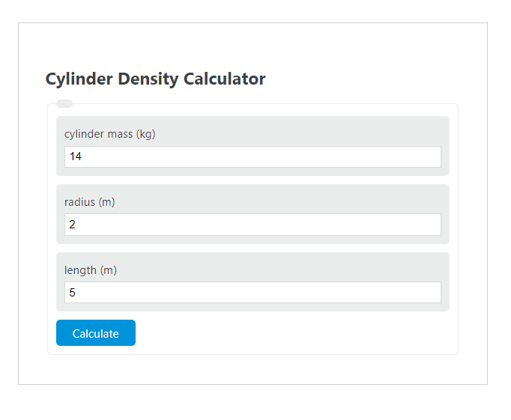This screenshot has width=511, height=420.
Task: Click the '(m)' unit next to radius
Action: (107, 202)
